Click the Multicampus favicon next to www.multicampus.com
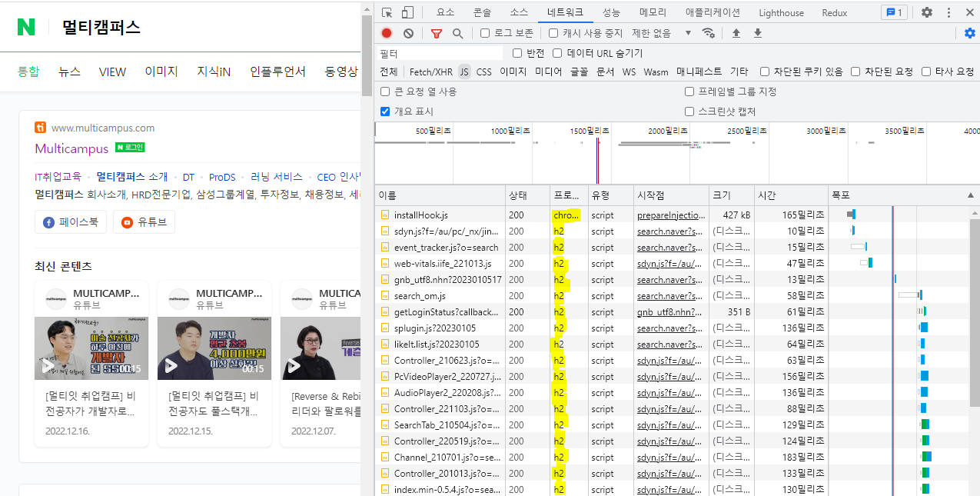Screen dimensions: 980x496 pyautogui.click(x=41, y=128)
